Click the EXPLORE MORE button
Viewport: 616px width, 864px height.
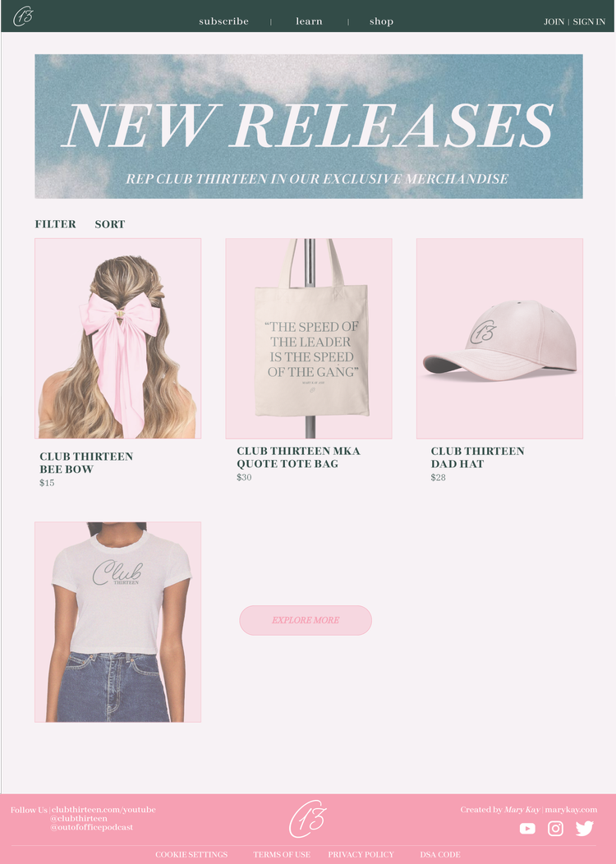tap(306, 620)
